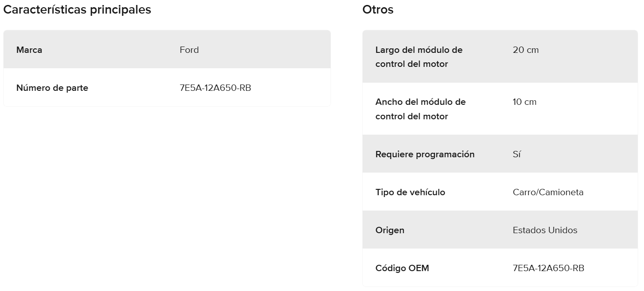Image resolution: width=644 pixels, height=291 pixels.
Task: Click the gray Marca row background right of Ford
Action: click(271, 50)
